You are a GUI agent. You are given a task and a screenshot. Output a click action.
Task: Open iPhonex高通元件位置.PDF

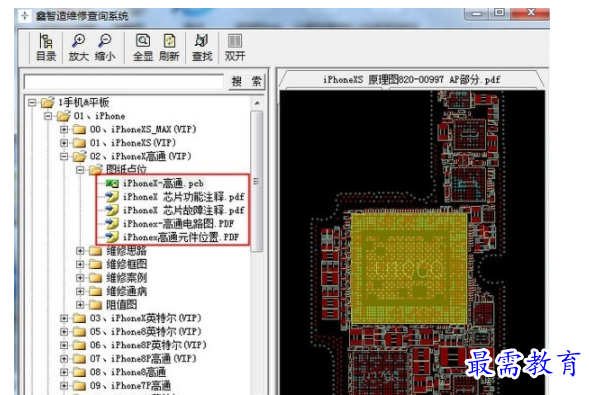[x=181, y=237]
